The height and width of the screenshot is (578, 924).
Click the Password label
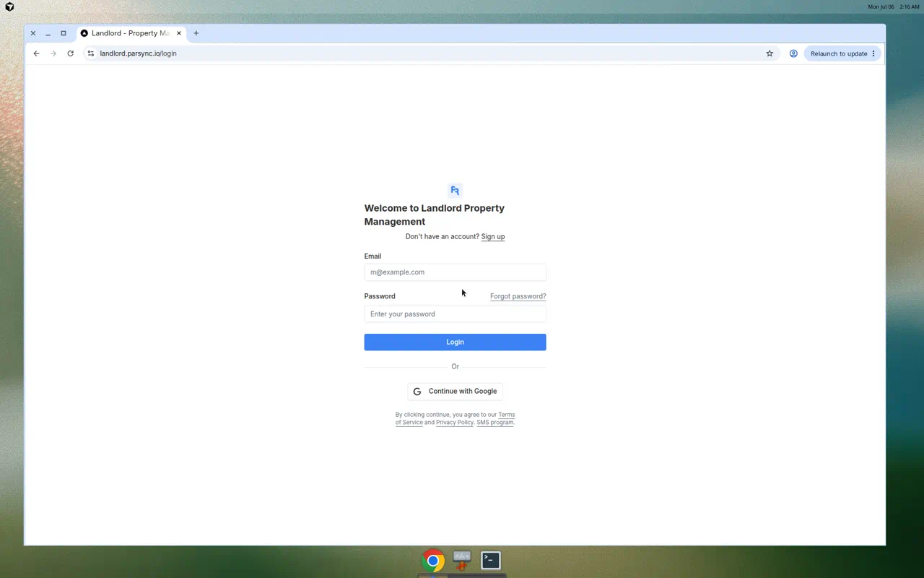[x=380, y=296]
